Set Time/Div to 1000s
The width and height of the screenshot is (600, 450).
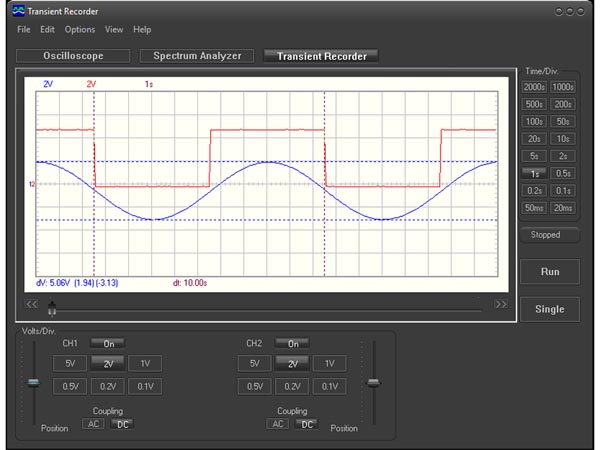coord(562,87)
